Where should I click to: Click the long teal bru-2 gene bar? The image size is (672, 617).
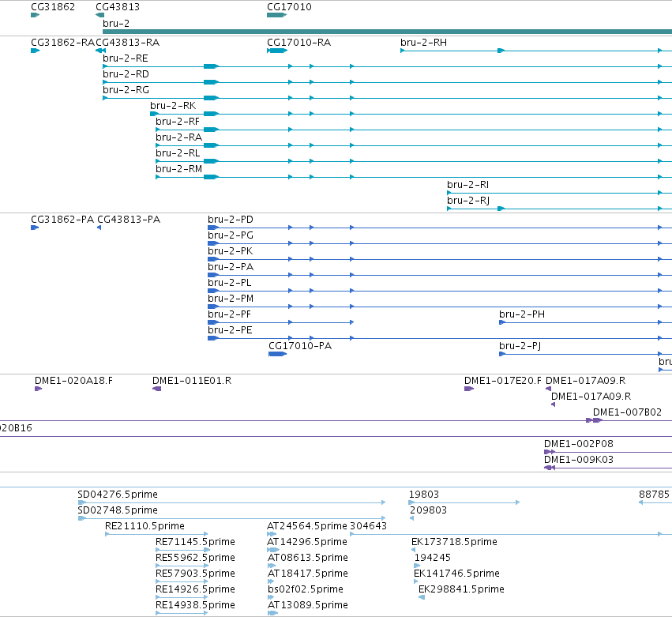click(388, 32)
